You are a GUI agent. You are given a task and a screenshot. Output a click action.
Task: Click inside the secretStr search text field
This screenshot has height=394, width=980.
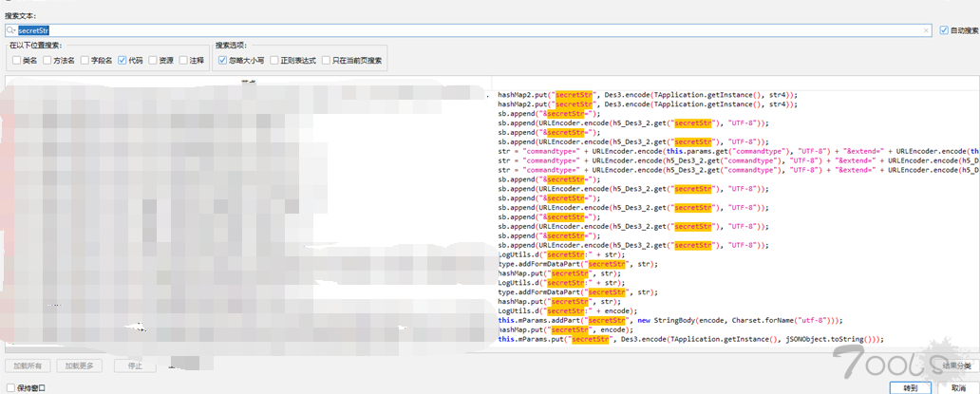pos(475,30)
